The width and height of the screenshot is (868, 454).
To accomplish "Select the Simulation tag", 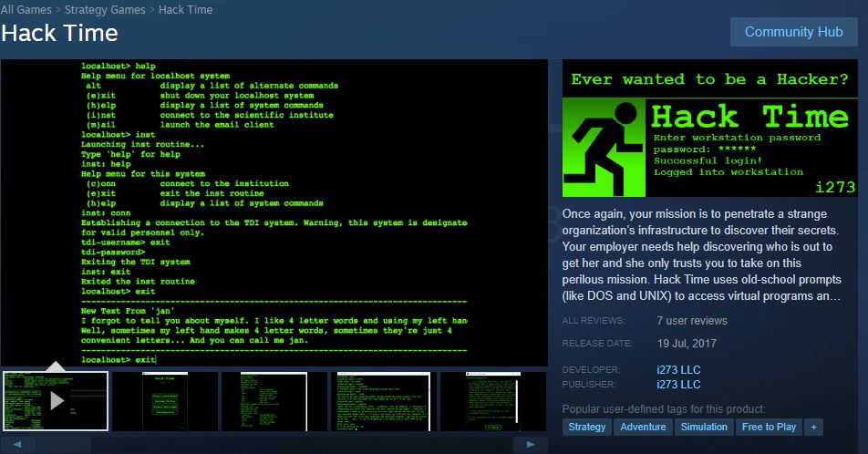I will click(x=704, y=427).
